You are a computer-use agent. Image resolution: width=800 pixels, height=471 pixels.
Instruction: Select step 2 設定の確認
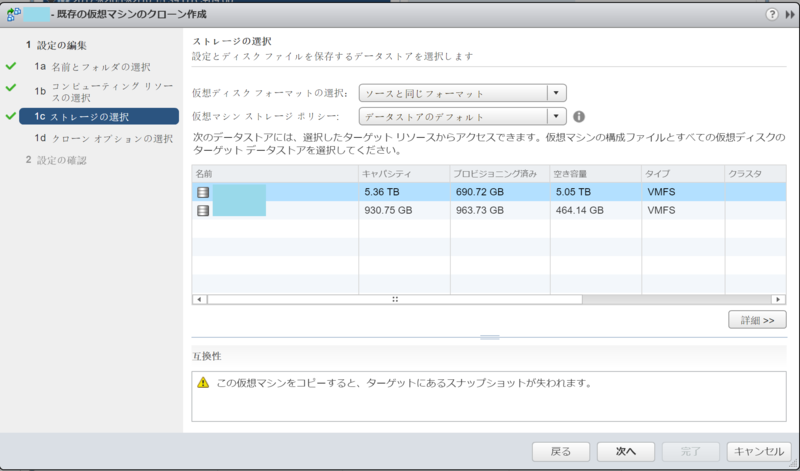[x=56, y=160]
